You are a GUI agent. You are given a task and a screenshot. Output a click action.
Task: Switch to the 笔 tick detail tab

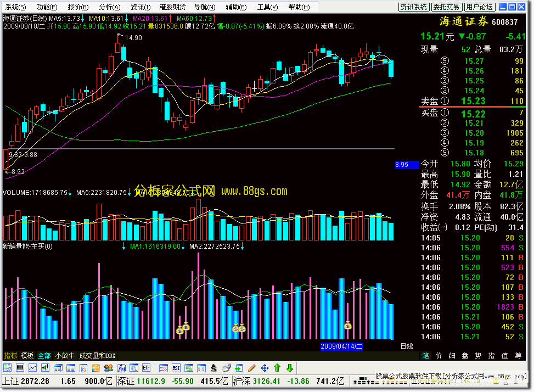coord(426,356)
